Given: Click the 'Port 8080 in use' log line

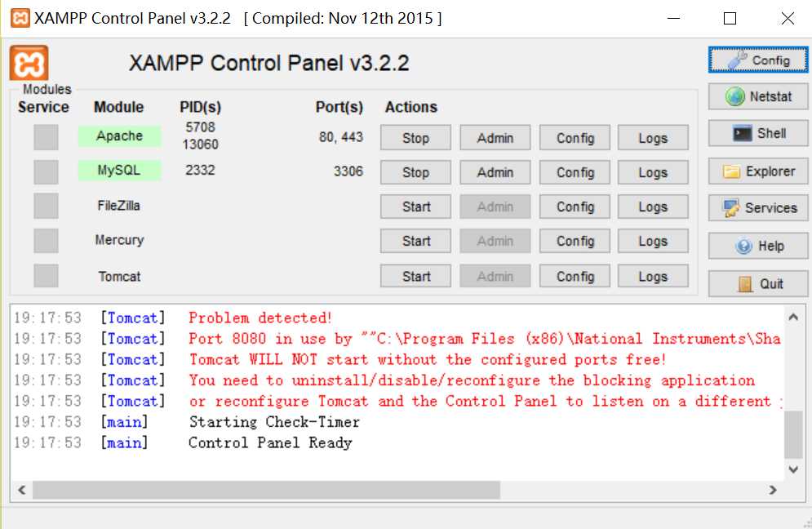Looking at the screenshot, I should click(x=485, y=339).
